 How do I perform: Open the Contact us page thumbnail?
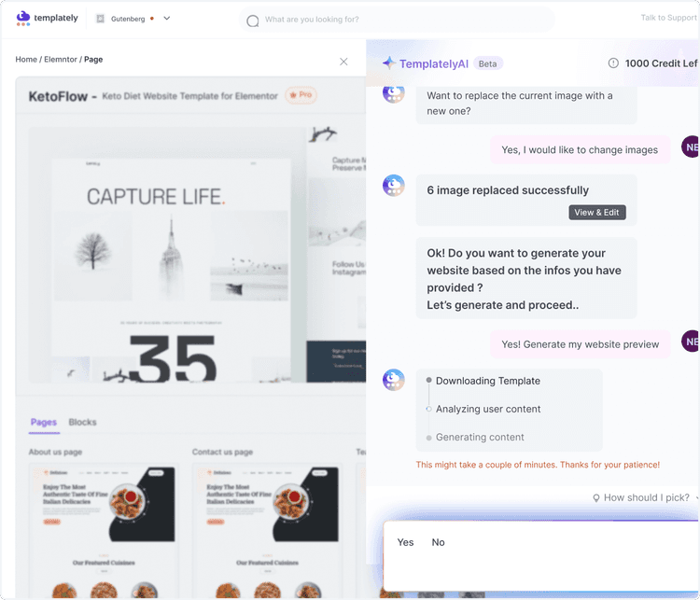[268, 530]
